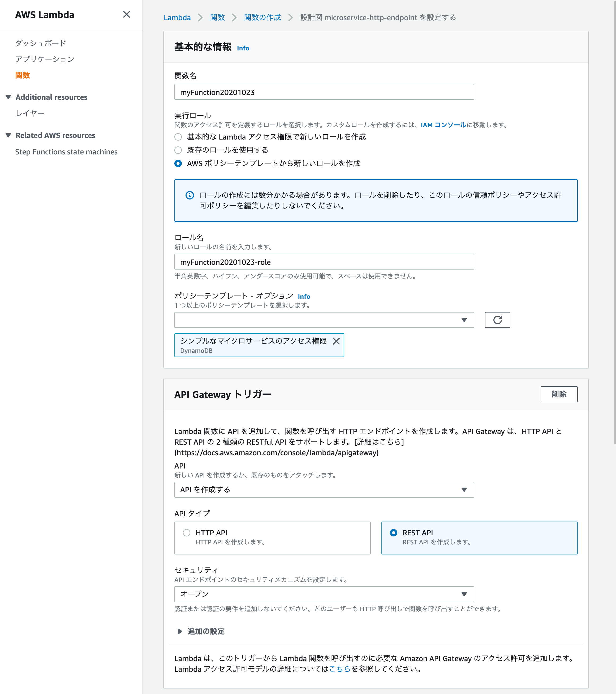Open the API dropdown showing API を作成する
This screenshot has height=694, width=616.
pos(324,490)
